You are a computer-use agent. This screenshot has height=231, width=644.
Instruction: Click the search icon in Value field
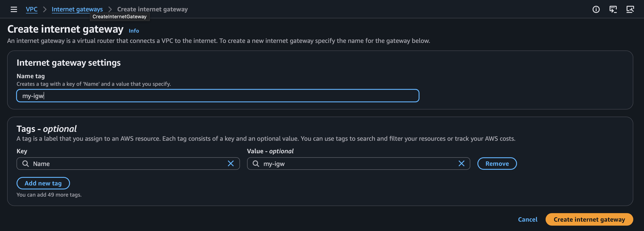(x=256, y=164)
